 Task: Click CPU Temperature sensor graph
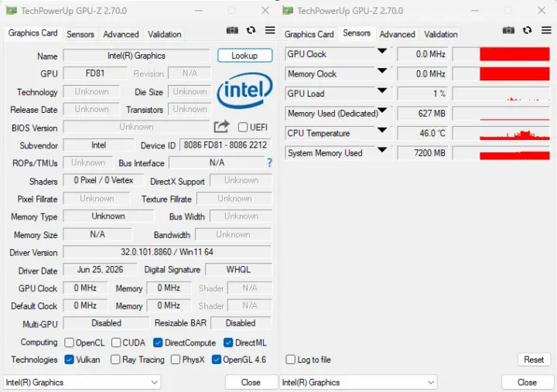pos(501,134)
